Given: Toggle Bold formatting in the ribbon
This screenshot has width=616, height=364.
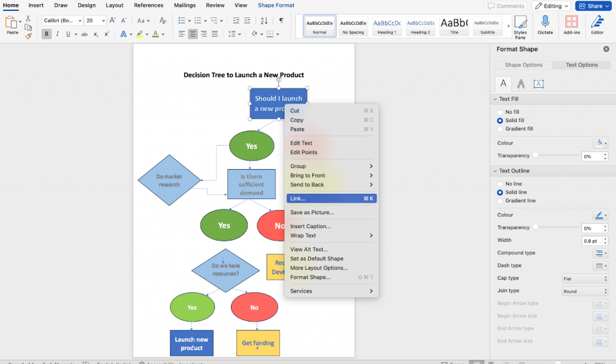Looking at the screenshot, I should pyautogui.click(x=46, y=34).
